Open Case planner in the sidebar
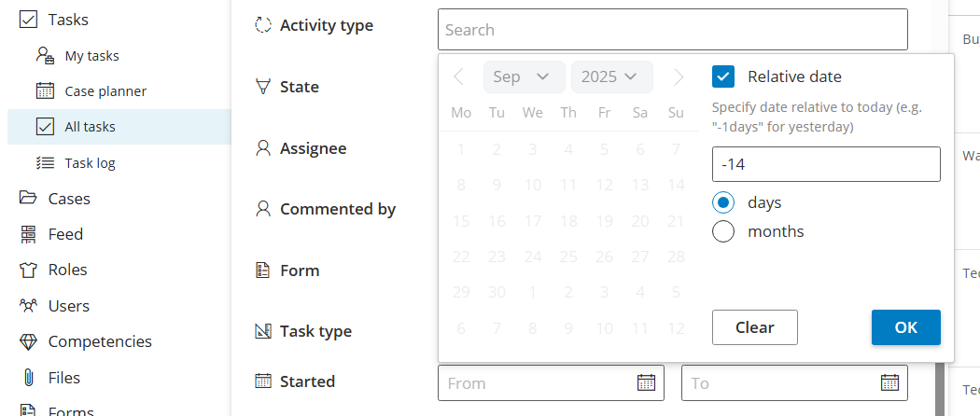This screenshot has height=416, width=980. (x=105, y=91)
